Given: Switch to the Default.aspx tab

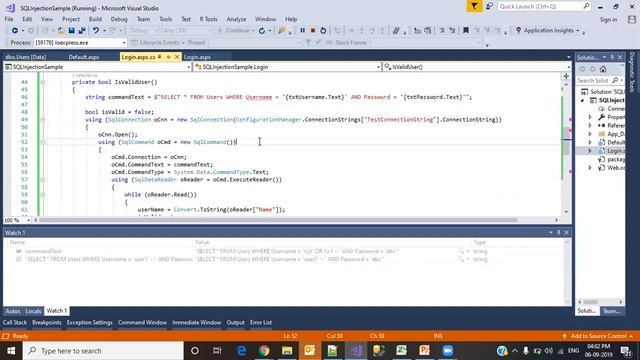Looking at the screenshot, I should 84,57.
